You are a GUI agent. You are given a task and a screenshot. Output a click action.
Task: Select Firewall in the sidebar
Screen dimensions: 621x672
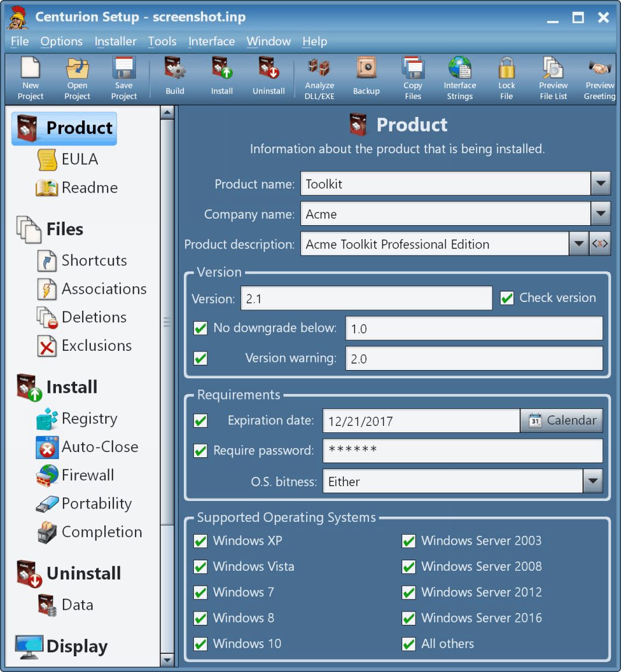pos(87,475)
